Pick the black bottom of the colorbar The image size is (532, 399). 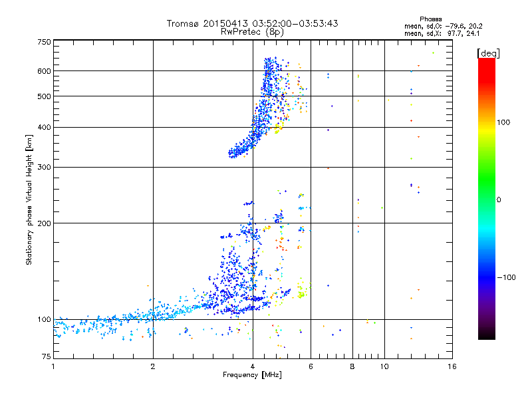coord(487,336)
